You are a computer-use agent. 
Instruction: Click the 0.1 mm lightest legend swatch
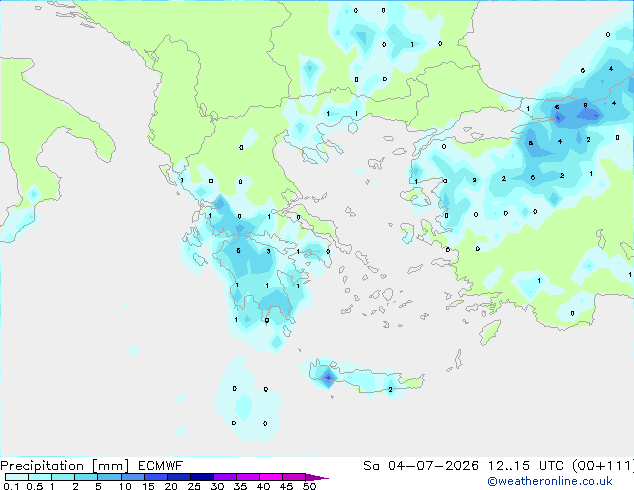(x=17, y=477)
